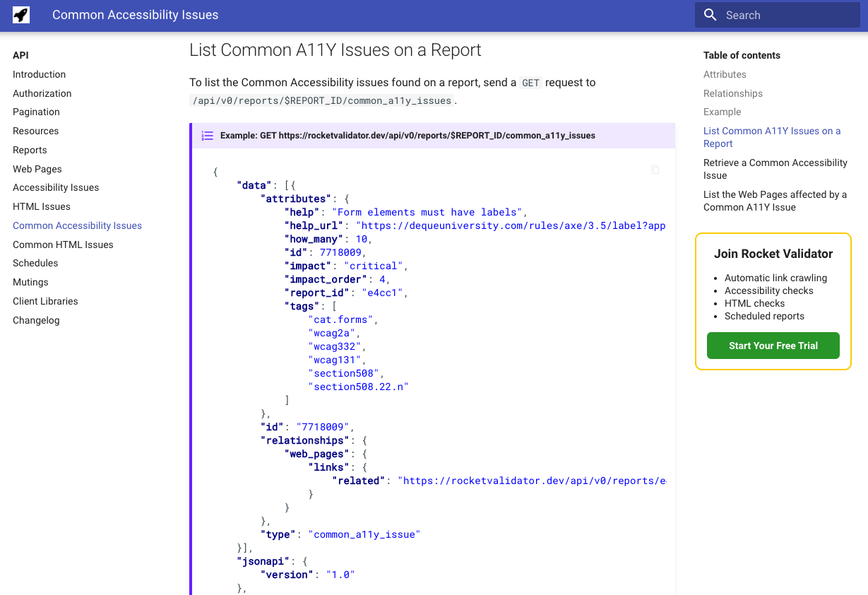Click the Rocket Validator logo icon
Viewport: 868px width, 595px height.
pyautogui.click(x=20, y=14)
